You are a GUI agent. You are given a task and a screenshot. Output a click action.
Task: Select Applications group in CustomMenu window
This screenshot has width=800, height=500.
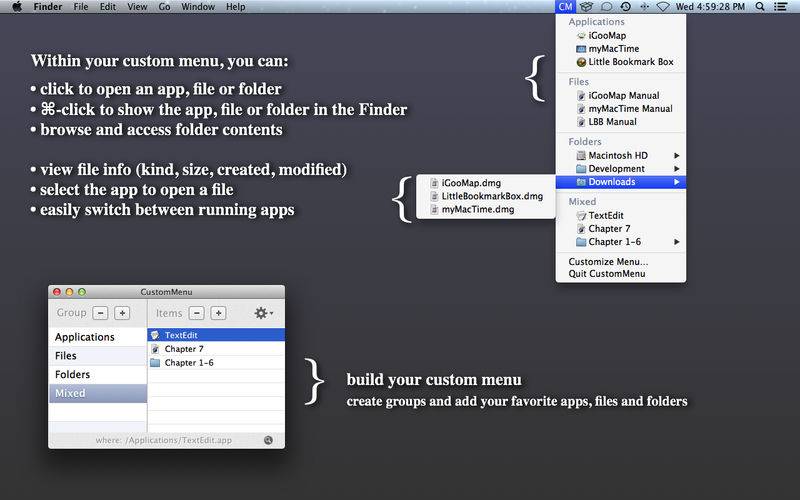click(x=97, y=337)
